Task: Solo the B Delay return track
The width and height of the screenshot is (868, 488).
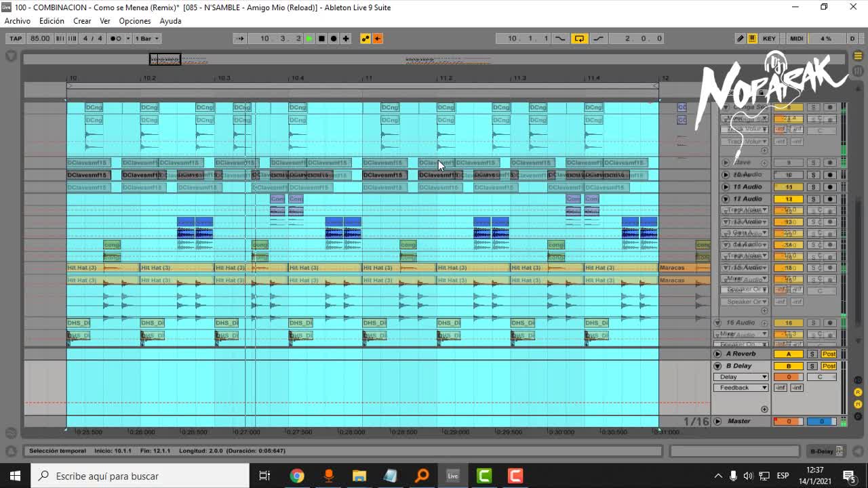Action: (x=812, y=366)
